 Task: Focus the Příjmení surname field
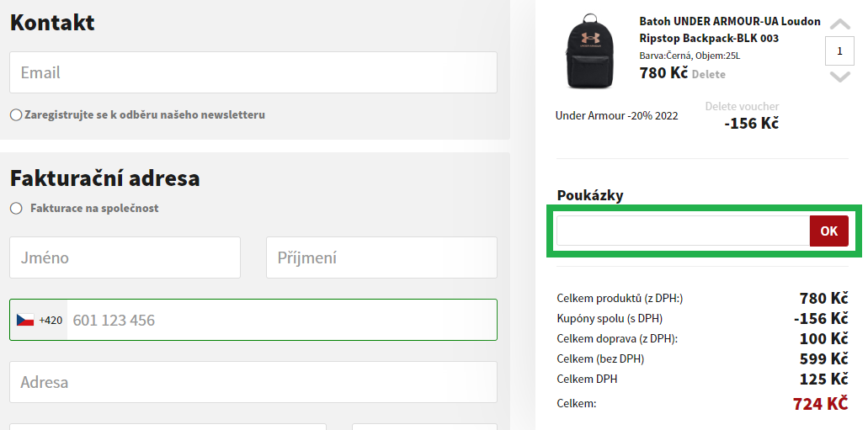click(x=381, y=257)
